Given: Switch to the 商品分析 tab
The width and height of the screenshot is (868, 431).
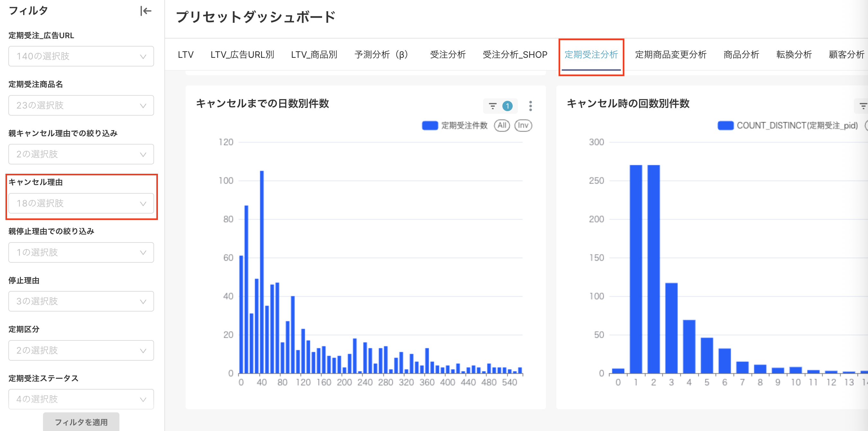Looking at the screenshot, I should [741, 55].
